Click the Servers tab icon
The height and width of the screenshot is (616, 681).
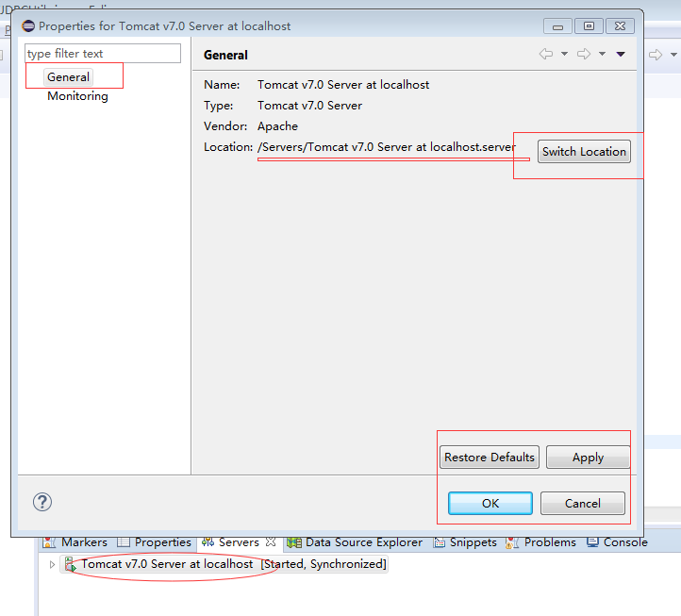208,541
